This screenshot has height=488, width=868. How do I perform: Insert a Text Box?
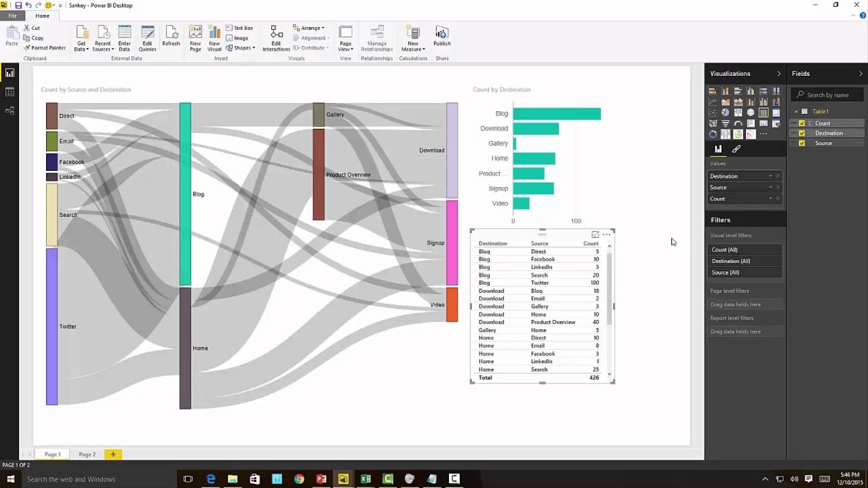coord(239,28)
